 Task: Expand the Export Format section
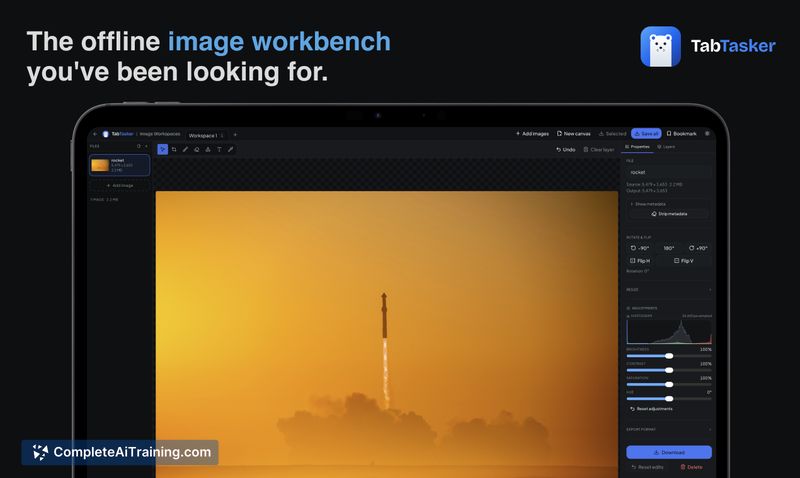(668, 430)
